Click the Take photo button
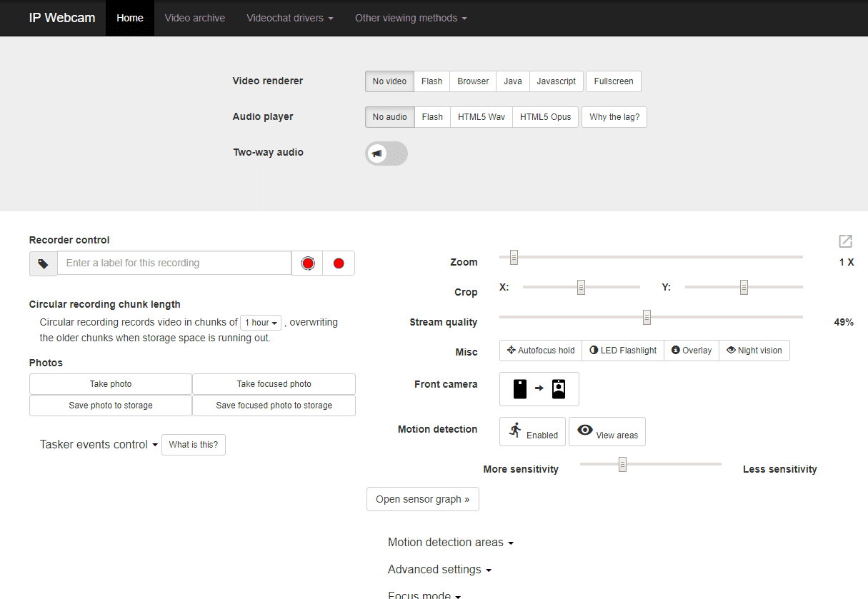The image size is (868, 599). 111,384
